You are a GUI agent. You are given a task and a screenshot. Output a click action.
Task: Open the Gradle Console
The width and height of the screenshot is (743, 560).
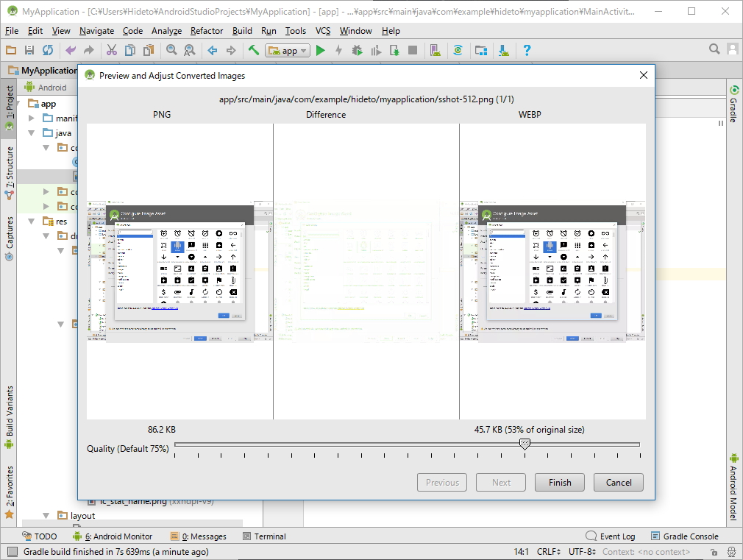(x=685, y=536)
